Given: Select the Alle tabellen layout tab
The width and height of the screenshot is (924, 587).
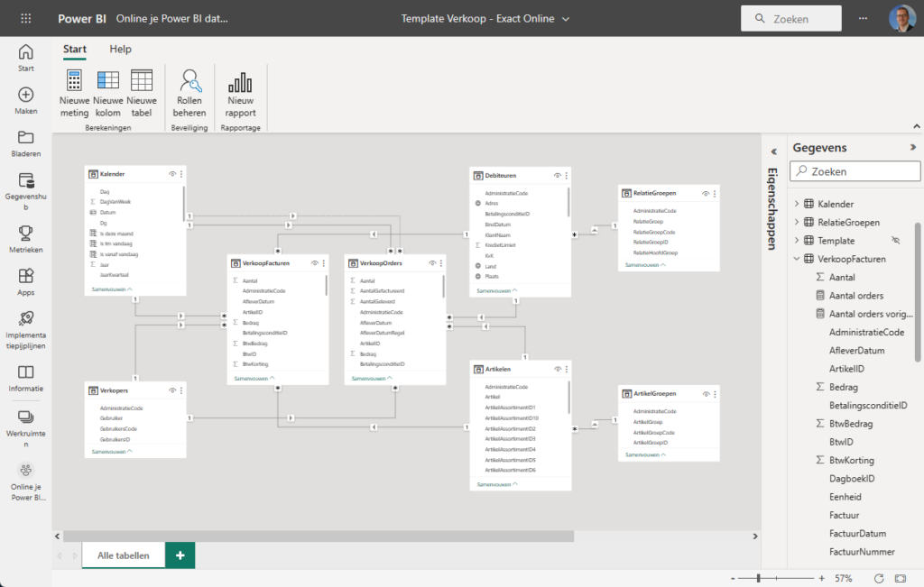Looking at the screenshot, I should tap(124, 555).
